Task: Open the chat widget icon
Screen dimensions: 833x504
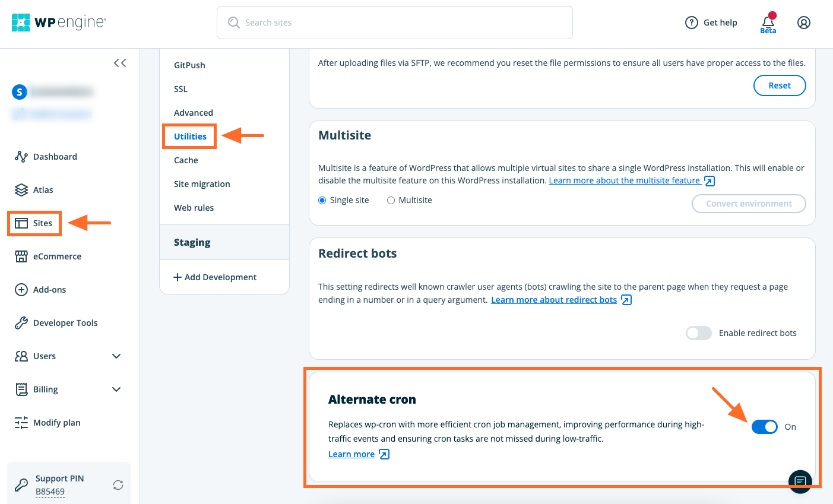Action: click(x=800, y=481)
